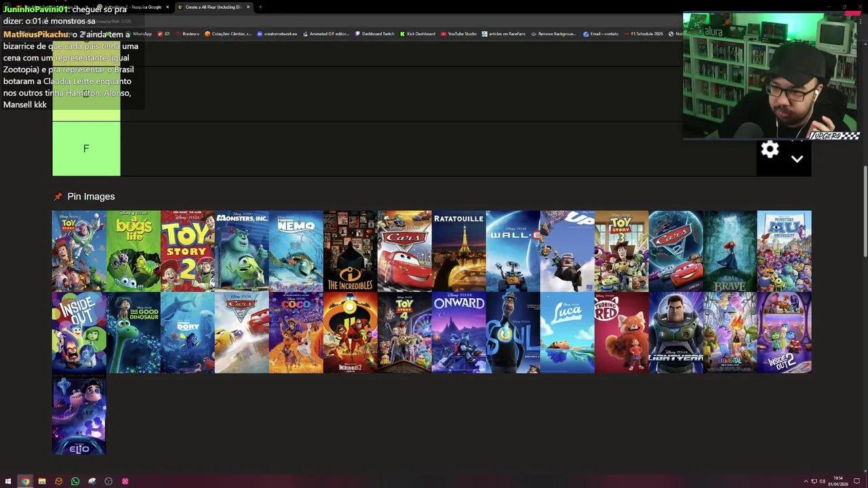
Task: Open File Explorer from the taskbar
Action: click(x=42, y=481)
